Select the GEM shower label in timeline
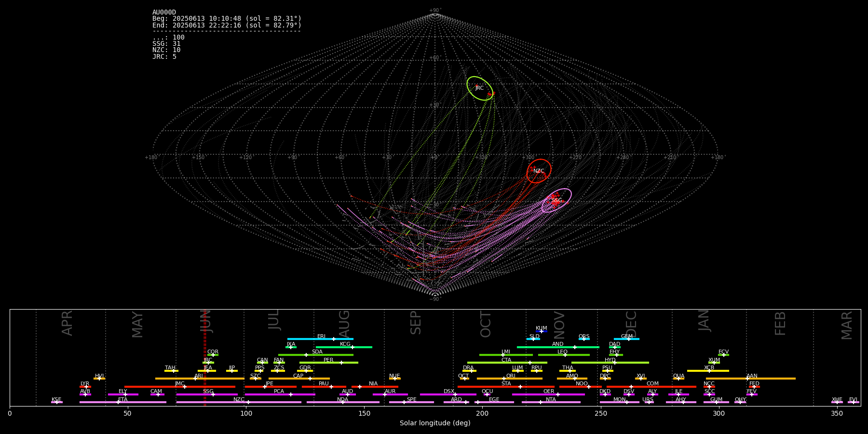The height and width of the screenshot is (434, 868). pyautogui.click(x=627, y=337)
